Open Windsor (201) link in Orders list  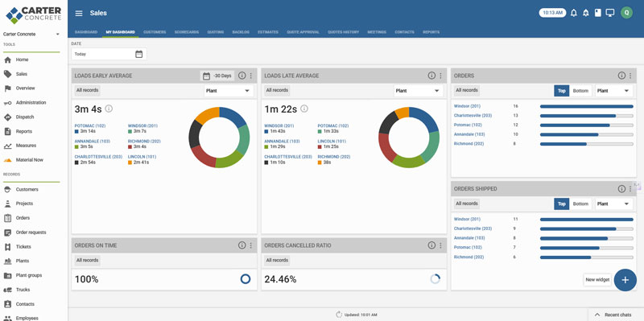point(467,106)
